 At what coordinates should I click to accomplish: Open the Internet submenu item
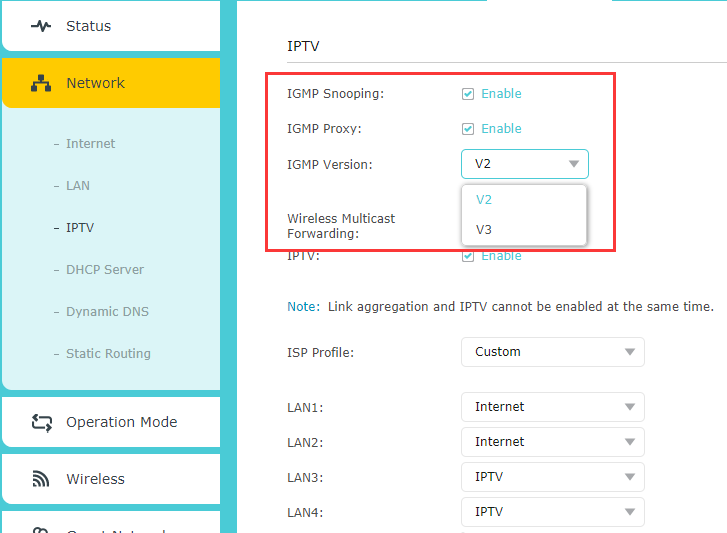tap(90, 144)
